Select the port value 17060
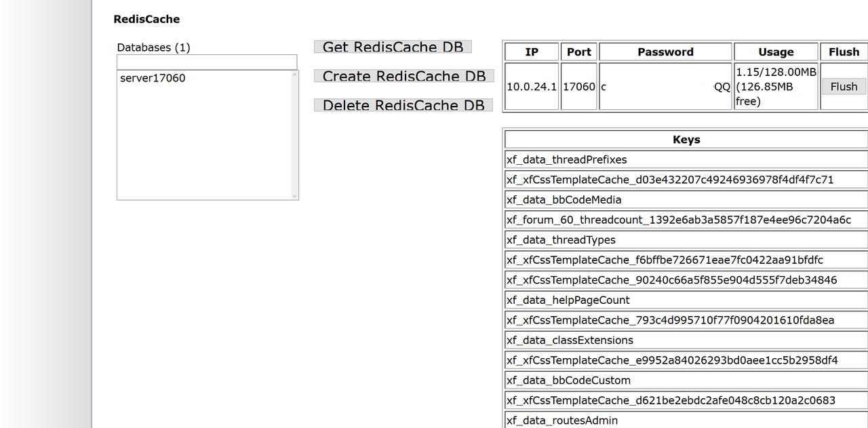 pos(579,87)
